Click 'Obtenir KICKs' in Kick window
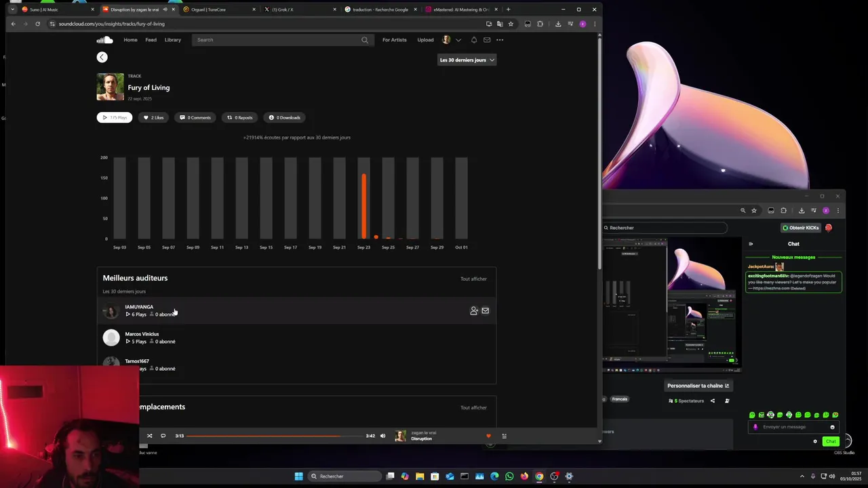Viewport: 868px width, 488px height. pos(801,228)
